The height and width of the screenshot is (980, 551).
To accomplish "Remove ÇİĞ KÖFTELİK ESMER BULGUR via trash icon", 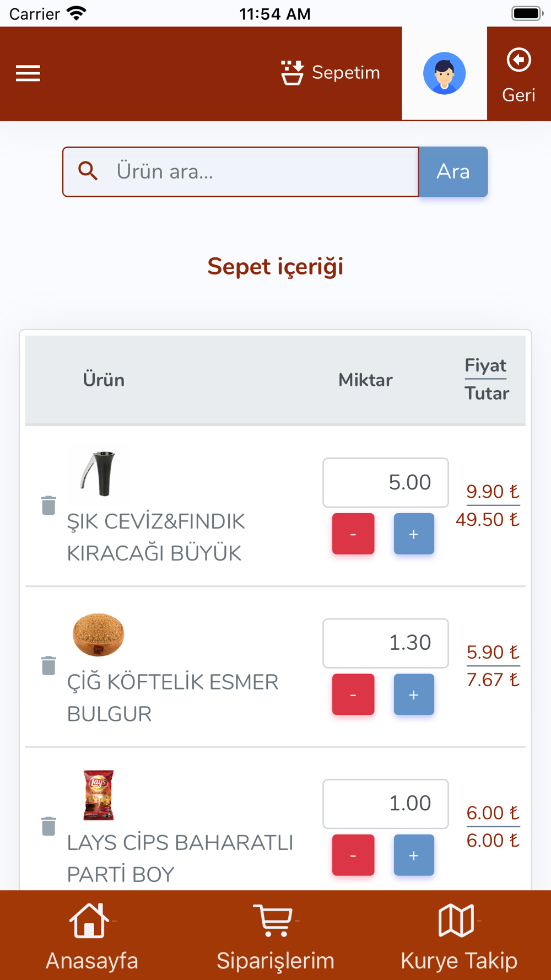I will point(48,665).
